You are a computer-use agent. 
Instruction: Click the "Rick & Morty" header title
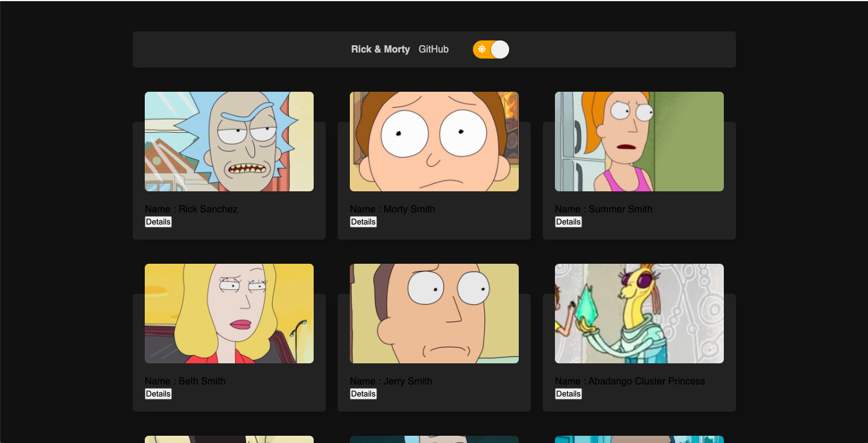[381, 49]
